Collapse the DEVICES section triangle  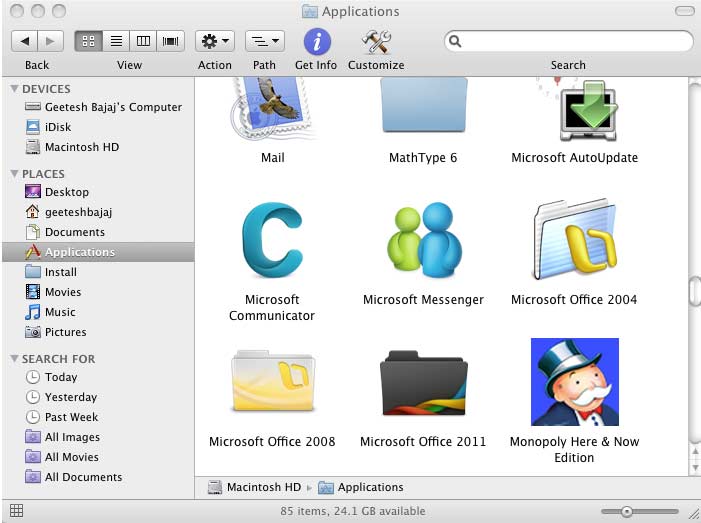point(14,89)
